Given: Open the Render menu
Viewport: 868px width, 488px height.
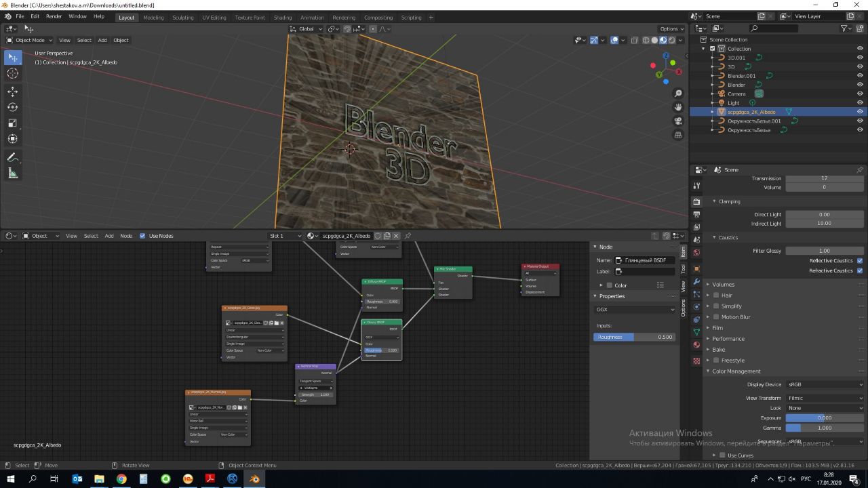Looking at the screenshot, I should 54,16.
